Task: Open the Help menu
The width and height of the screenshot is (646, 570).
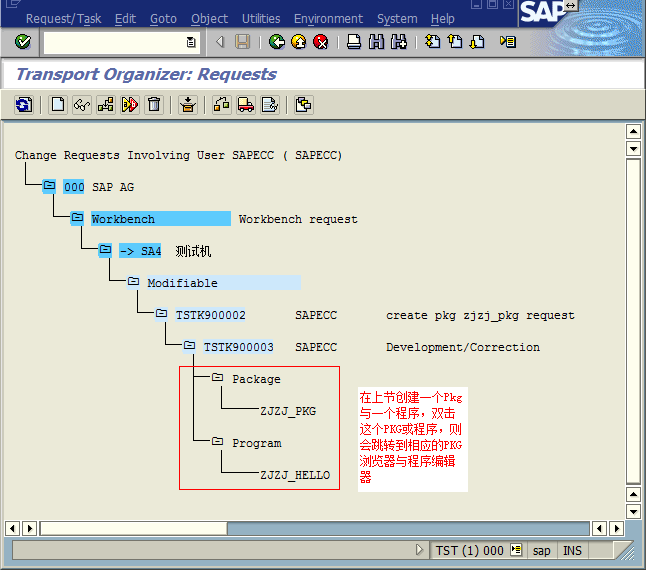Action: coord(442,19)
